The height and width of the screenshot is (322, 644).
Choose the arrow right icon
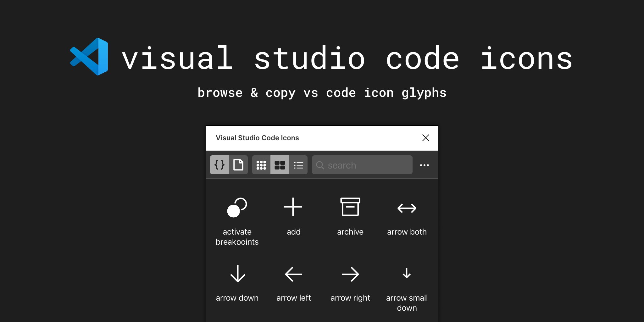click(x=350, y=274)
